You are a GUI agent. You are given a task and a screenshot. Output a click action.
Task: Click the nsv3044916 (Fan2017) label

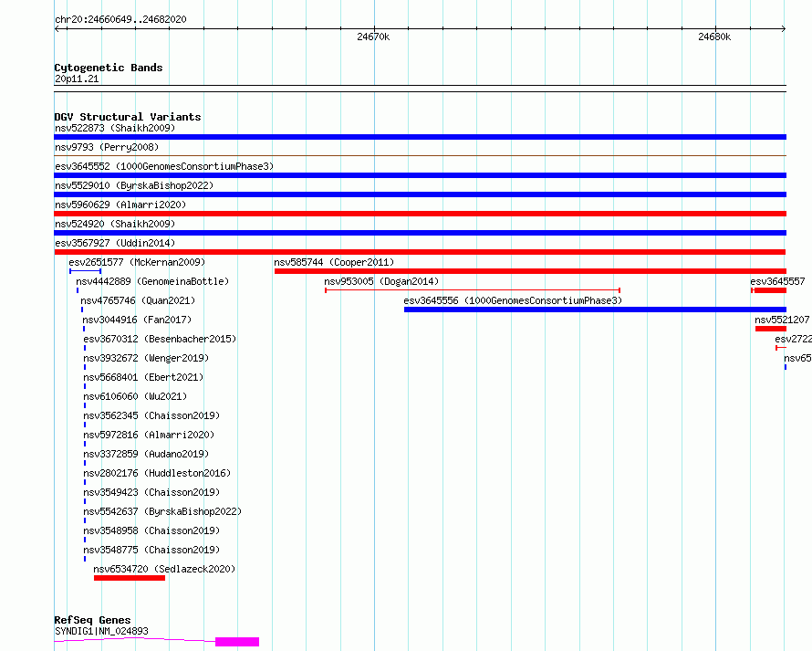(x=137, y=320)
